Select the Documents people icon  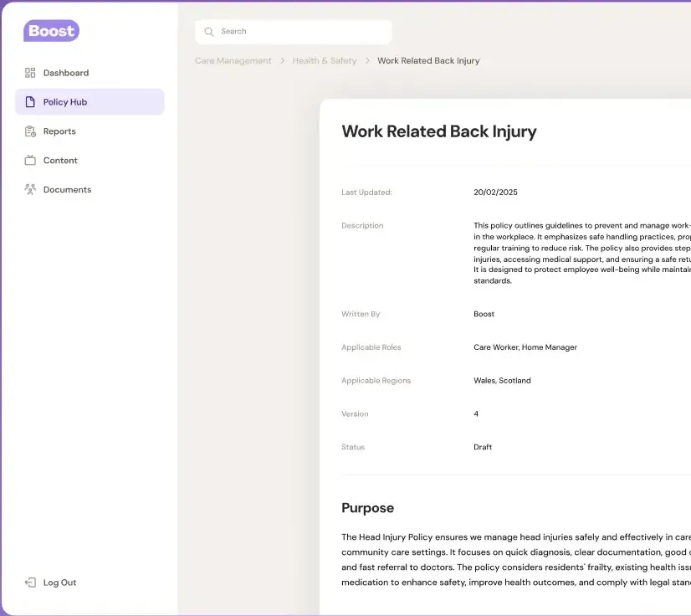pos(30,190)
